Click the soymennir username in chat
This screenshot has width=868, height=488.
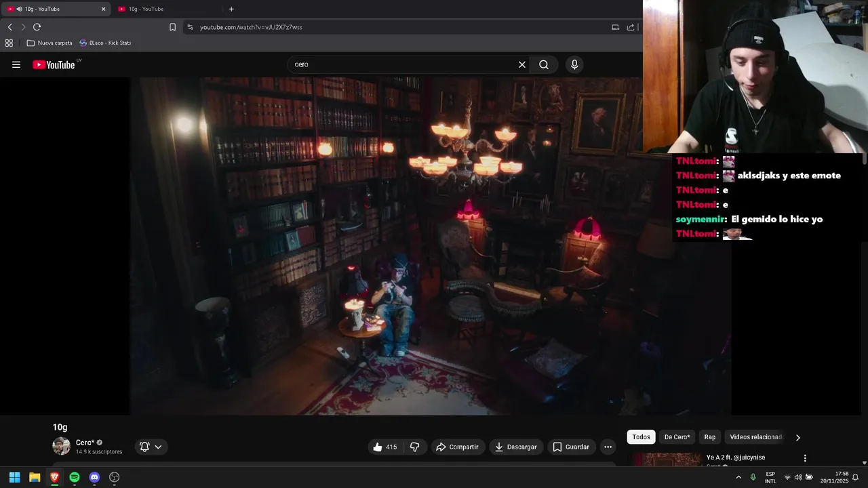[701, 219]
